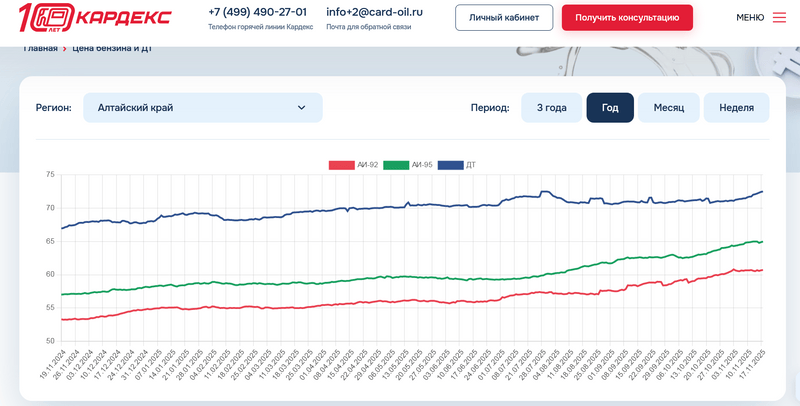Select the Год period
Screen dimensions: 800x406
pyautogui.click(x=610, y=108)
